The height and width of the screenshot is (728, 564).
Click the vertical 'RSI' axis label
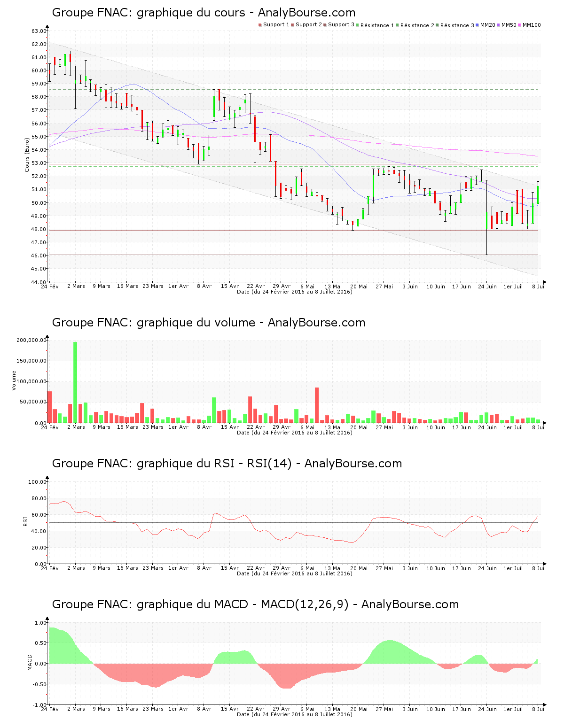click(25, 521)
